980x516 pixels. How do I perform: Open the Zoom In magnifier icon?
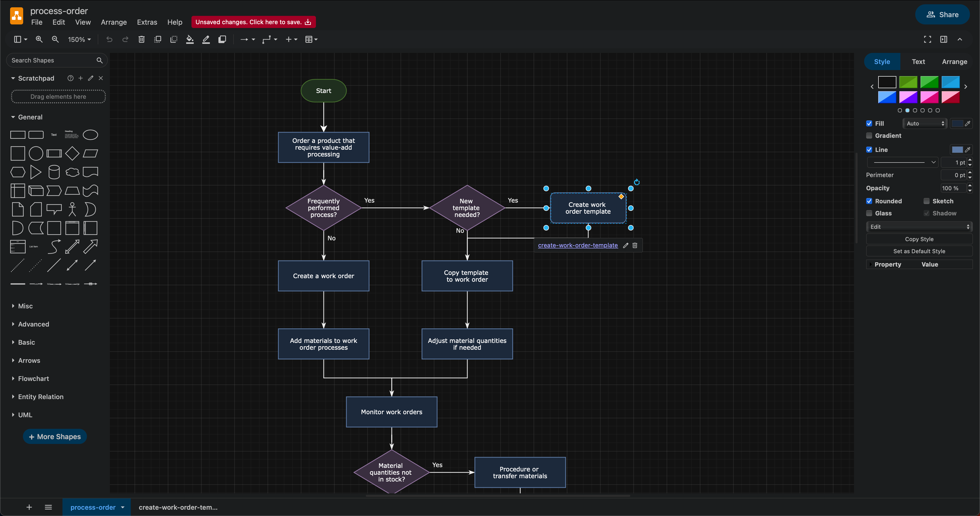(39, 39)
